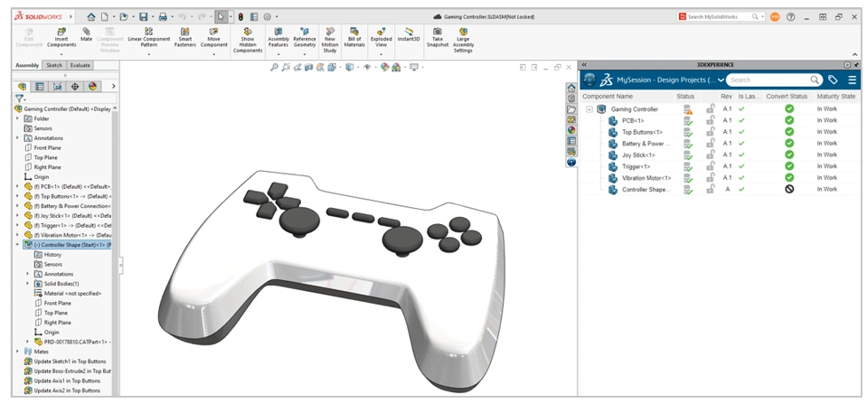Select the Move Component tool

pos(213,38)
